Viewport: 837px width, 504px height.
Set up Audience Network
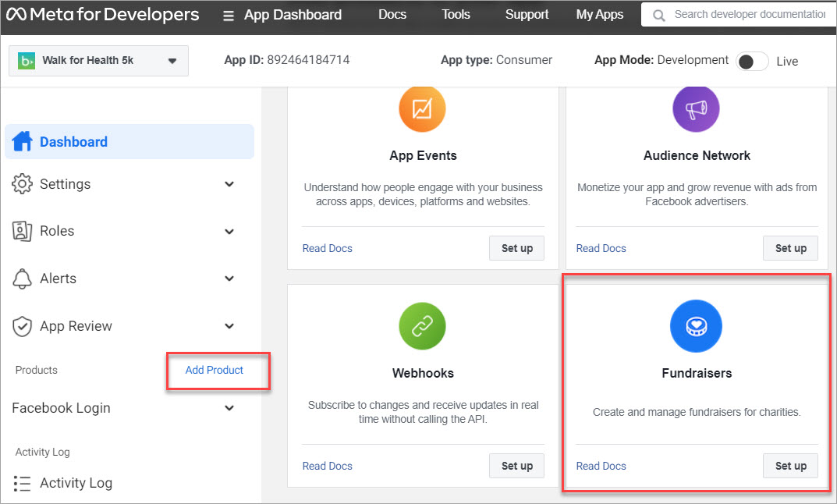[790, 248]
